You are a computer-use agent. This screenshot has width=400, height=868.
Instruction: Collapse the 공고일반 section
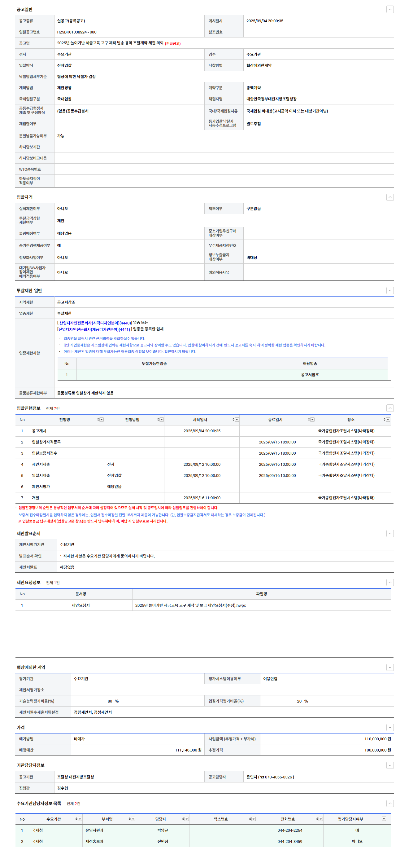pyautogui.click(x=389, y=9)
